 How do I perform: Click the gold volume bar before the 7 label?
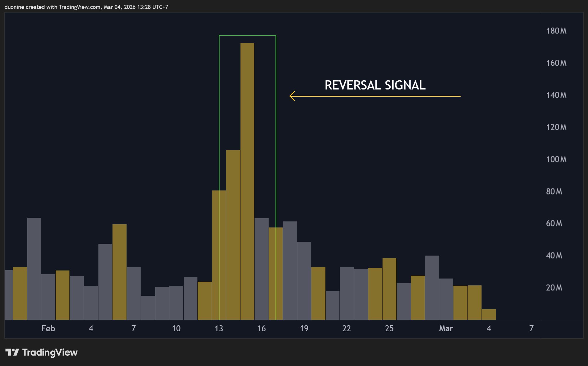(120, 272)
